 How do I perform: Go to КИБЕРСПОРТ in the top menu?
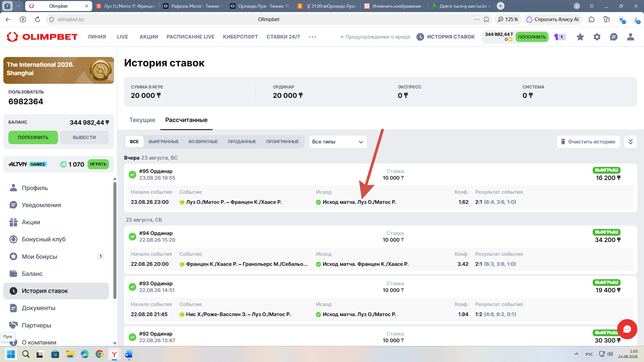pyautogui.click(x=240, y=37)
